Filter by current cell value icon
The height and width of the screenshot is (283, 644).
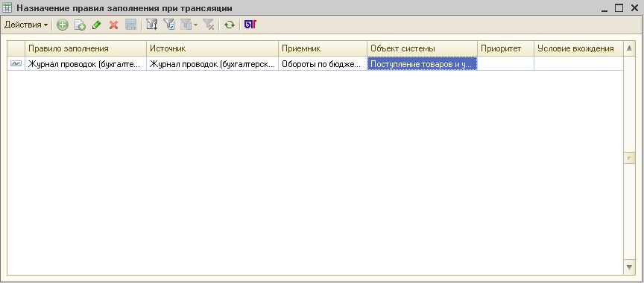click(168, 25)
